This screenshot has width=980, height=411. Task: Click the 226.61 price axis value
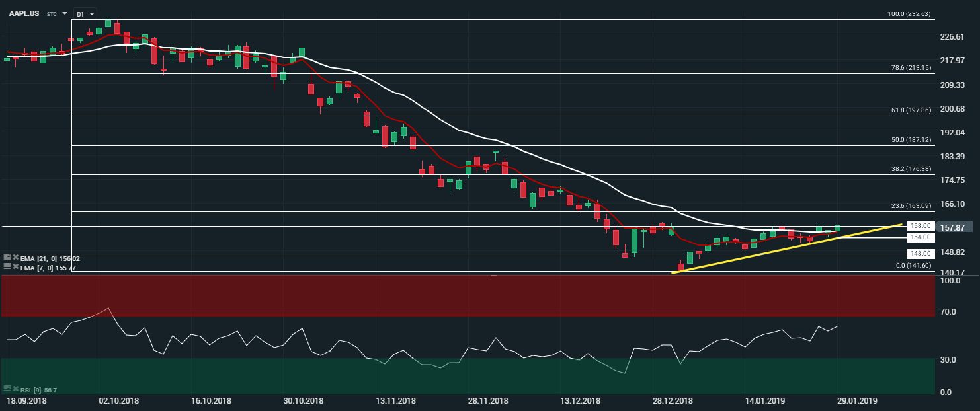(952, 37)
